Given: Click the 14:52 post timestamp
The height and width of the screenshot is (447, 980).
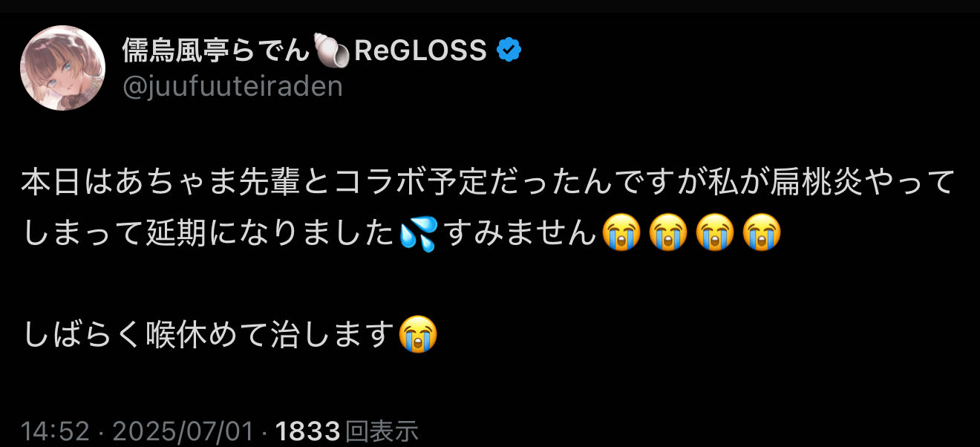Looking at the screenshot, I should click(x=55, y=430).
